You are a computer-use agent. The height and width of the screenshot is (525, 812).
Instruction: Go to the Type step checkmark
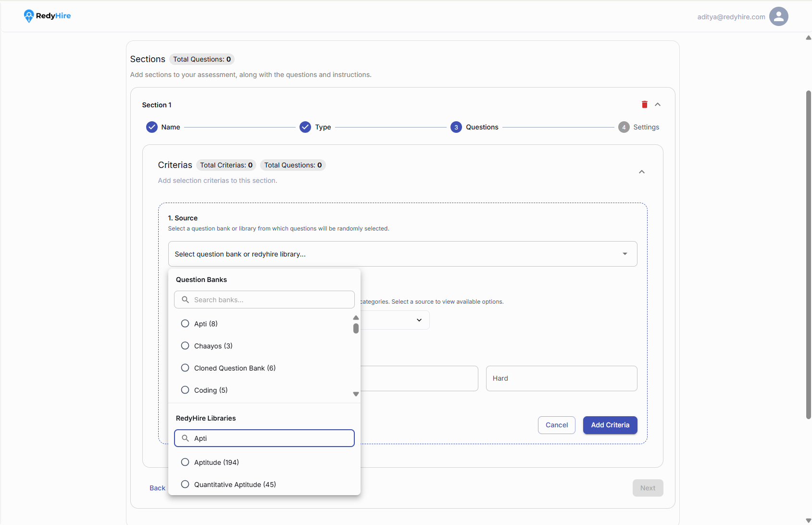[x=305, y=127]
